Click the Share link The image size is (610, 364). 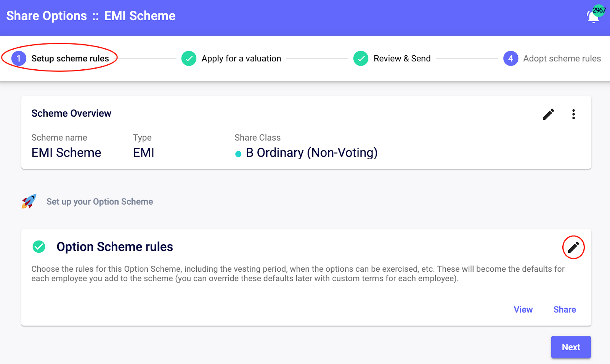pyautogui.click(x=564, y=309)
